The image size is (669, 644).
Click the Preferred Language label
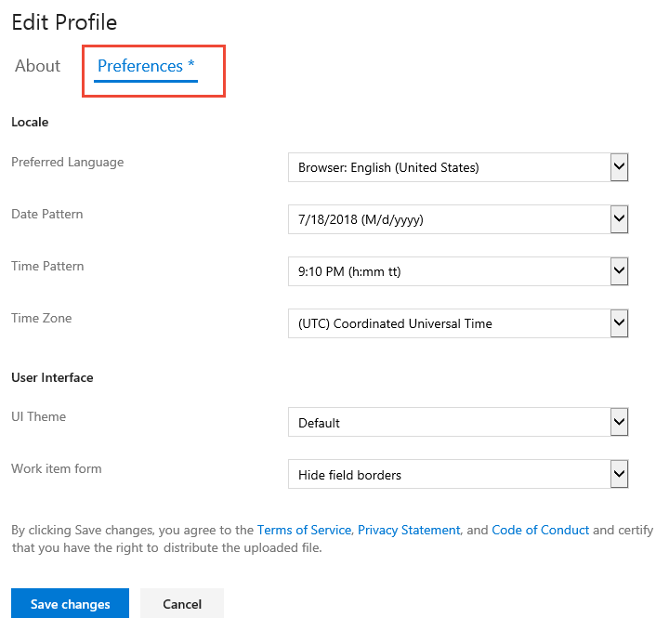coord(68,163)
